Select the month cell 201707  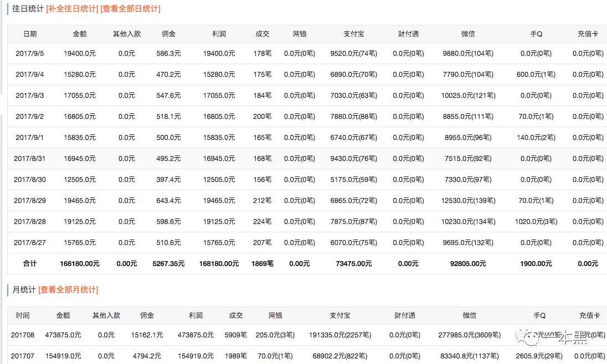[23, 356]
